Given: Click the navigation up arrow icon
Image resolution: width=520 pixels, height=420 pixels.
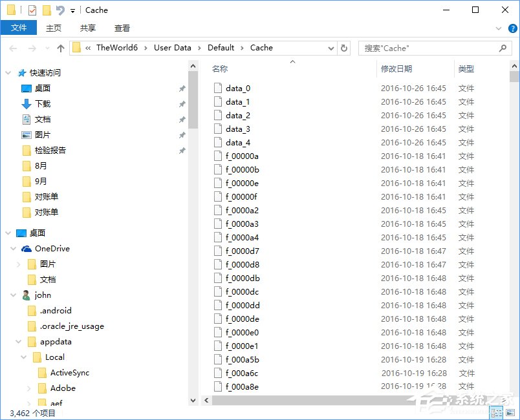Looking at the screenshot, I should click(60, 47).
